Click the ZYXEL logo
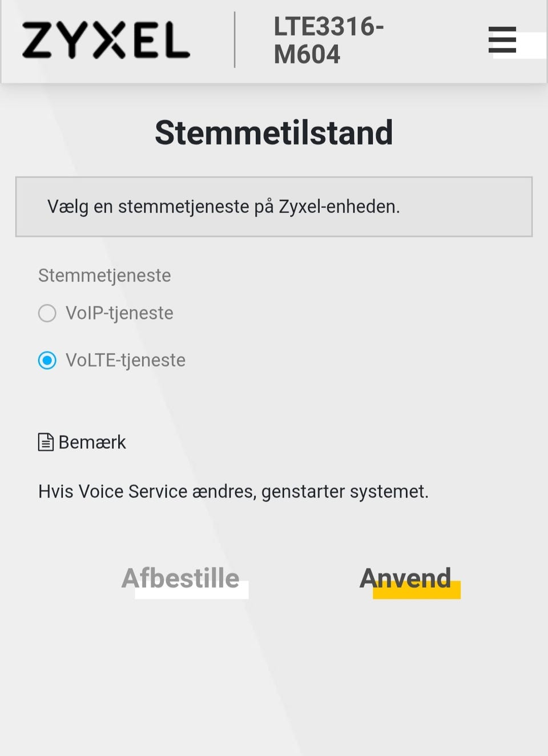 click(106, 41)
